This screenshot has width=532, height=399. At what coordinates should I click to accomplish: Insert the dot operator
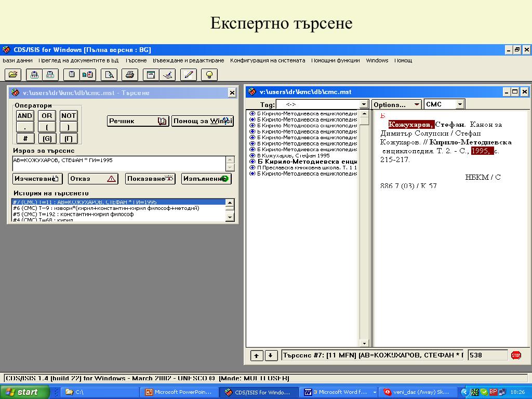(x=25, y=127)
